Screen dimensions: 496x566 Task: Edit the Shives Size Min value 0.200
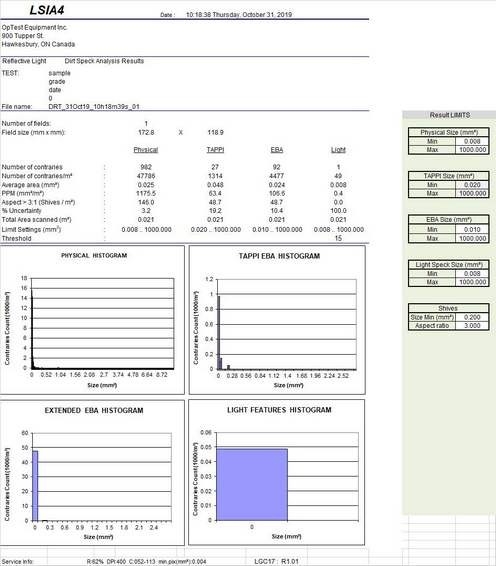click(x=472, y=317)
